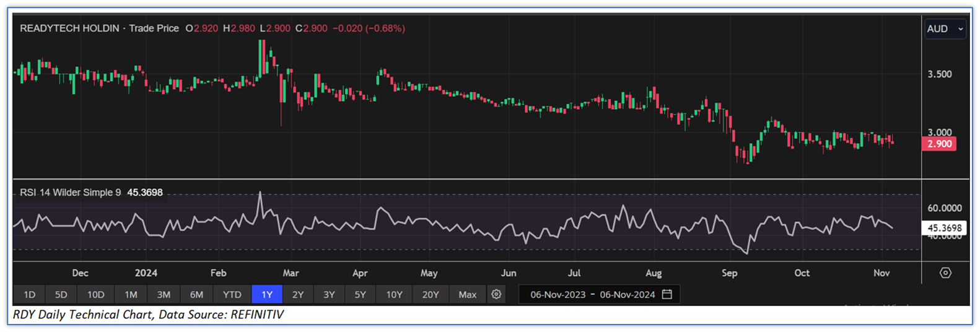
Task: Choose the 10Y range
Action: click(394, 294)
